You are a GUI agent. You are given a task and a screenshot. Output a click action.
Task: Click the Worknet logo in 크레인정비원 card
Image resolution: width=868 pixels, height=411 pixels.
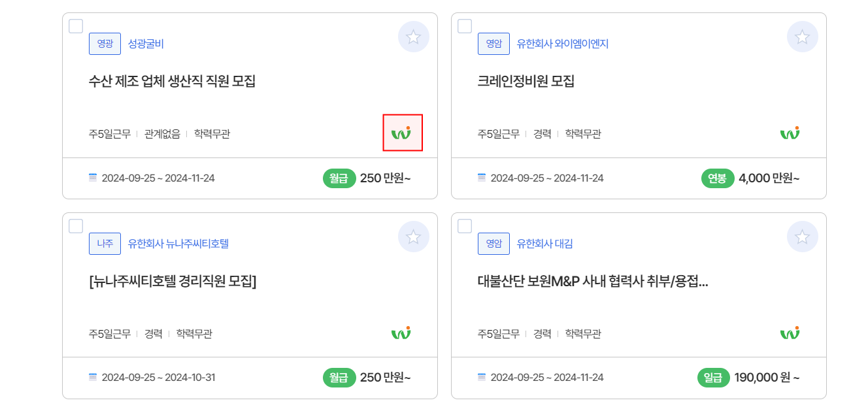coord(790,133)
